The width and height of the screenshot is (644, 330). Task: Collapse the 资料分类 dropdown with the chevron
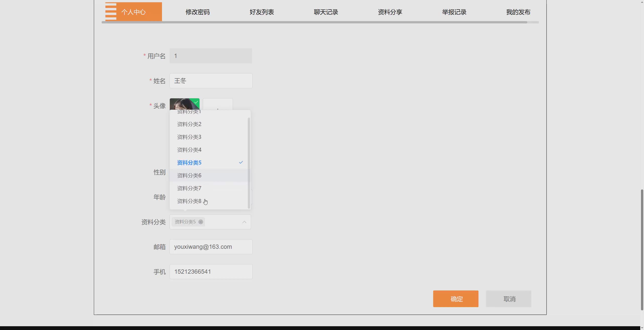click(244, 222)
